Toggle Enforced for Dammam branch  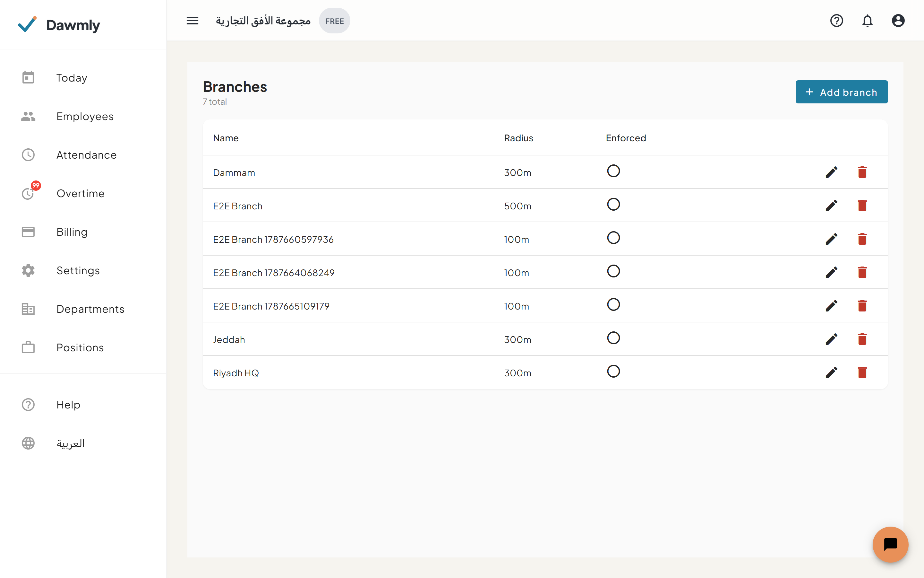tap(613, 171)
